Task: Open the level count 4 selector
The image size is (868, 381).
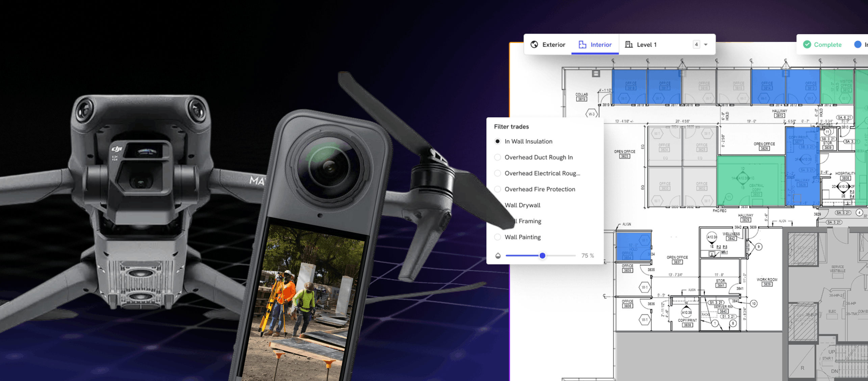Action: pos(696,45)
